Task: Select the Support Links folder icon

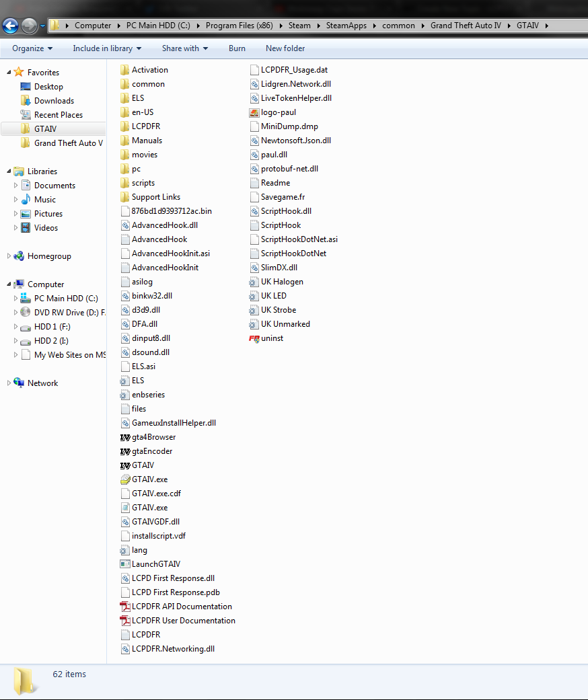Action: pyautogui.click(x=124, y=197)
